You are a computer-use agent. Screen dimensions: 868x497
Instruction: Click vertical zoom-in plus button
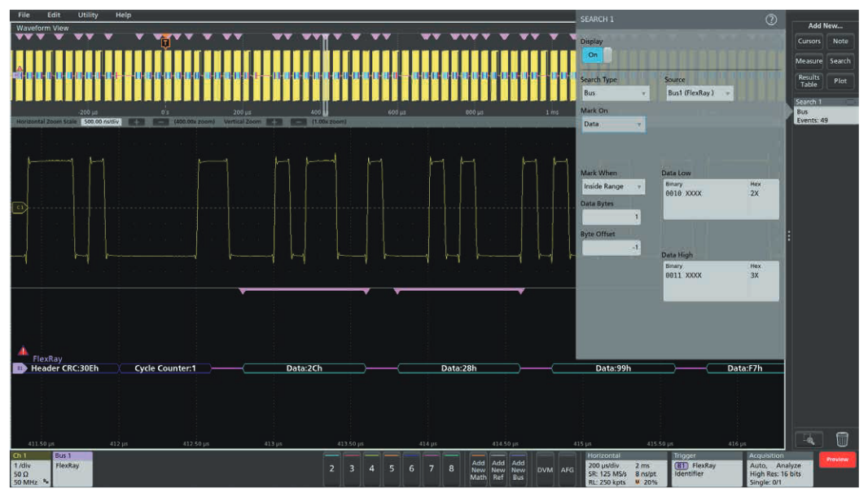coord(274,122)
